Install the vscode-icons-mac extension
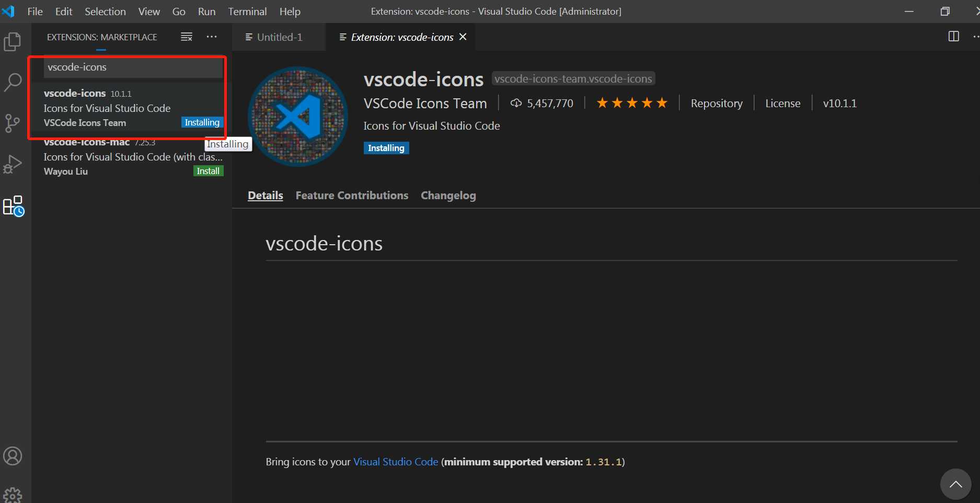The height and width of the screenshot is (503, 980). point(208,171)
